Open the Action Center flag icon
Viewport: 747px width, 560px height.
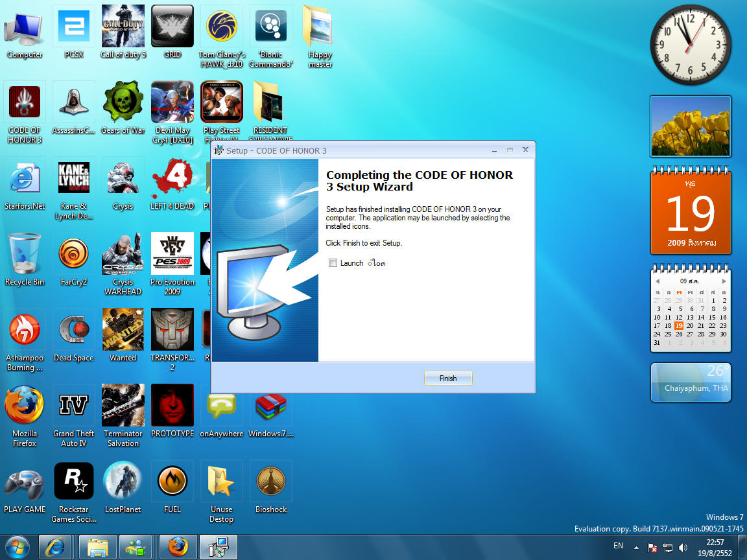(x=652, y=548)
